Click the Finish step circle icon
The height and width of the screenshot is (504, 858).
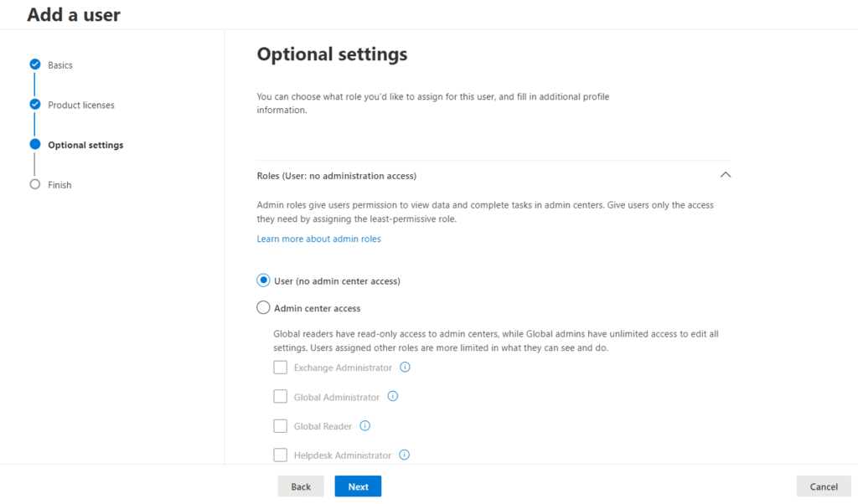[x=35, y=184]
